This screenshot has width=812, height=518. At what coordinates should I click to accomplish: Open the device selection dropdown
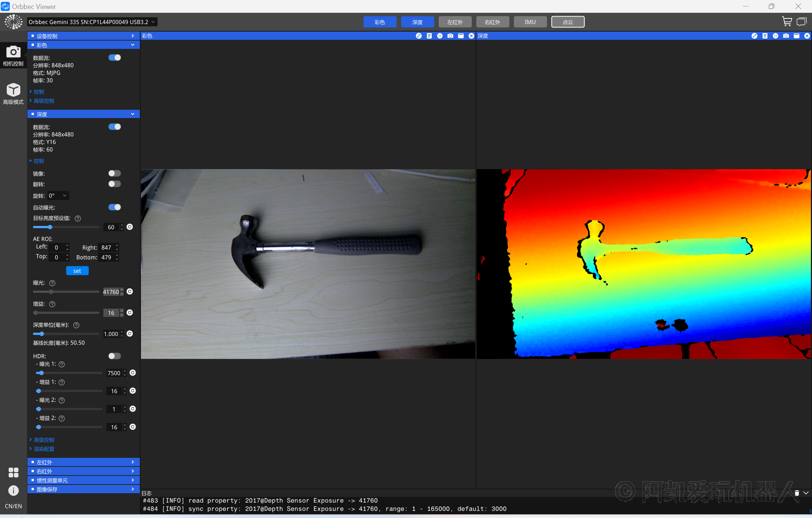92,22
